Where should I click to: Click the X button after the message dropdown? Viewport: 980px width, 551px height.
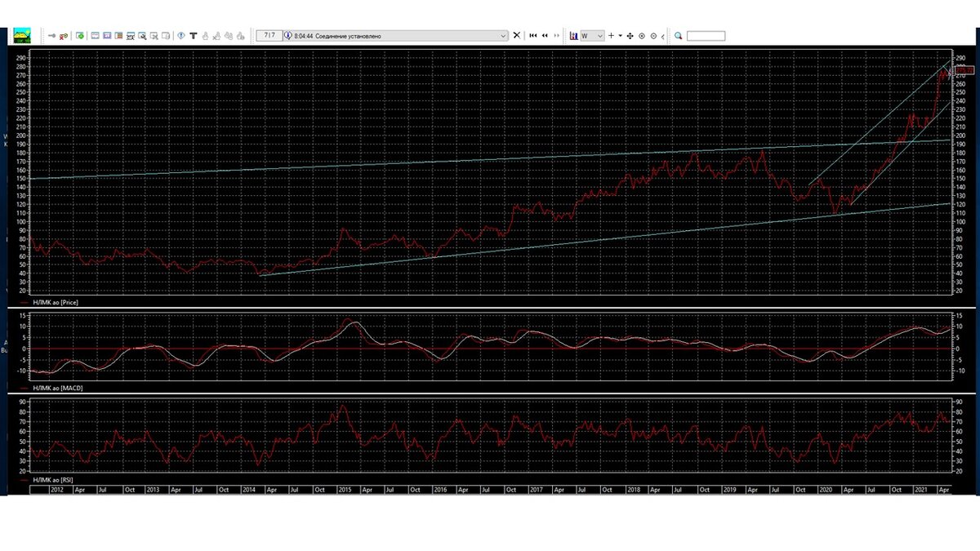pos(516,35)
